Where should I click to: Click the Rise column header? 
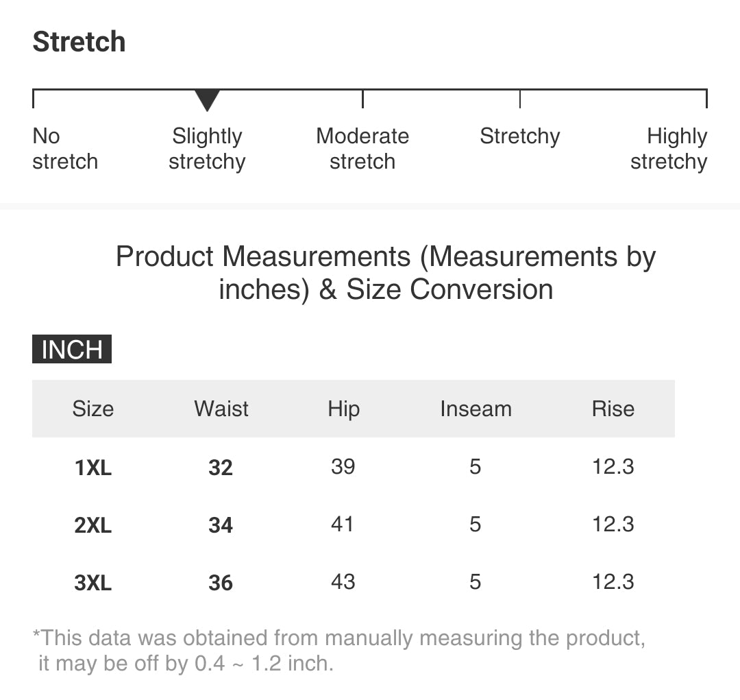(x=613, y=409)
